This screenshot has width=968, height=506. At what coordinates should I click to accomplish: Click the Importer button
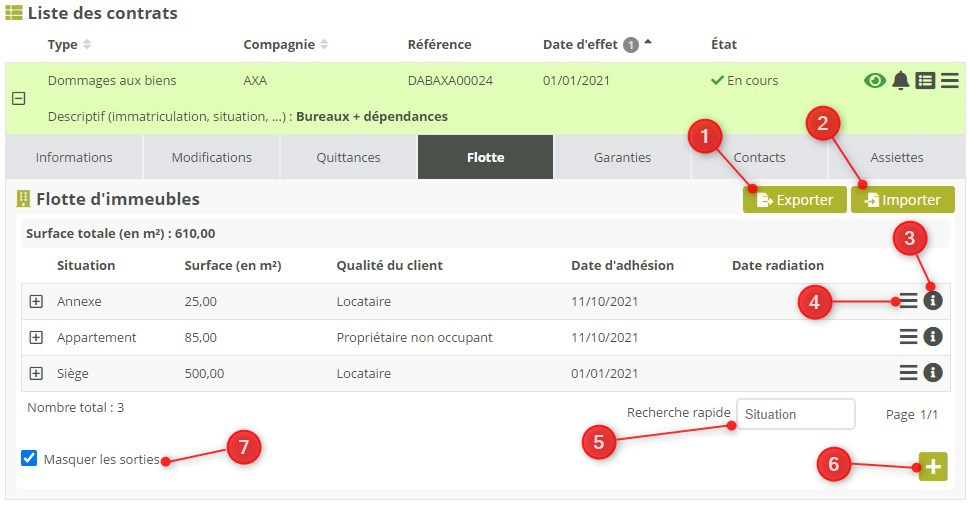click(x=902, y=200)
